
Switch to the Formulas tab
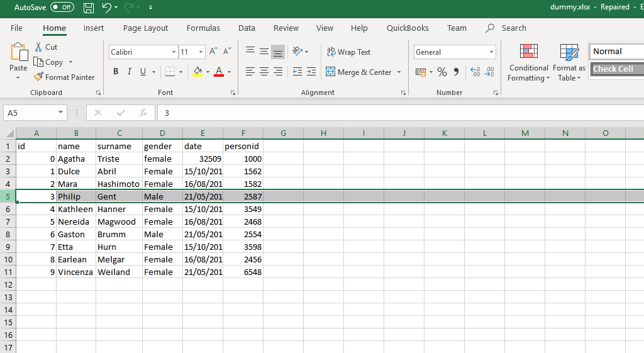pos(203,28)
